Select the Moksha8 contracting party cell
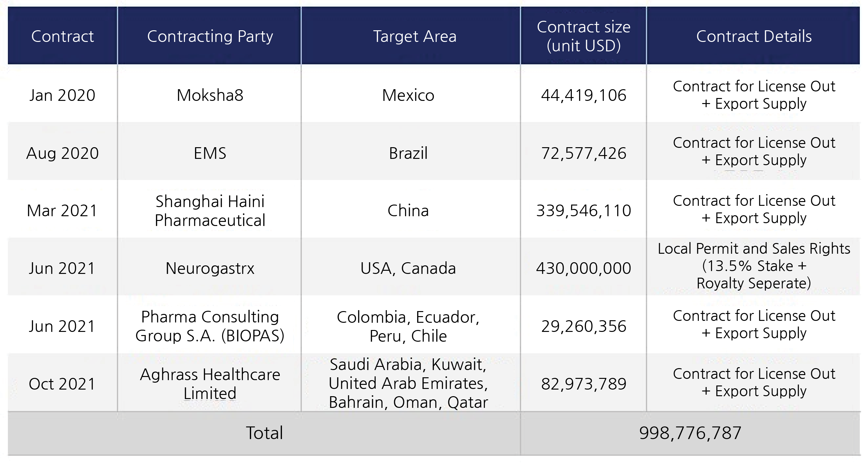This screenshot has height=469, width=868. click(x=210, y=95)
